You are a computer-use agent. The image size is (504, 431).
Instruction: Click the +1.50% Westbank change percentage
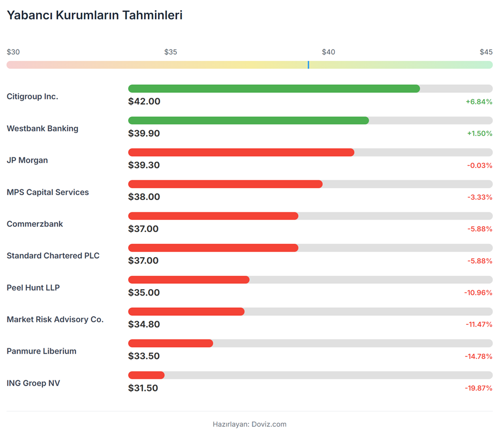click(479, 133)
